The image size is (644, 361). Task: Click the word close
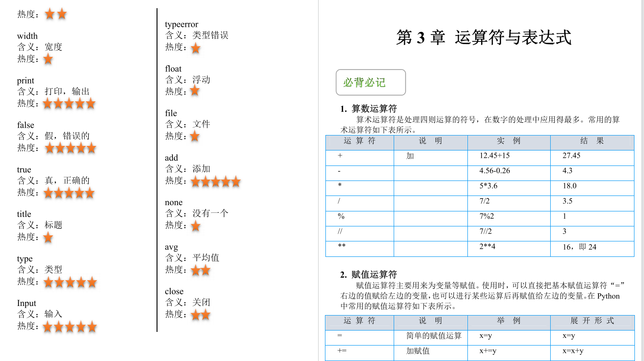174,291
